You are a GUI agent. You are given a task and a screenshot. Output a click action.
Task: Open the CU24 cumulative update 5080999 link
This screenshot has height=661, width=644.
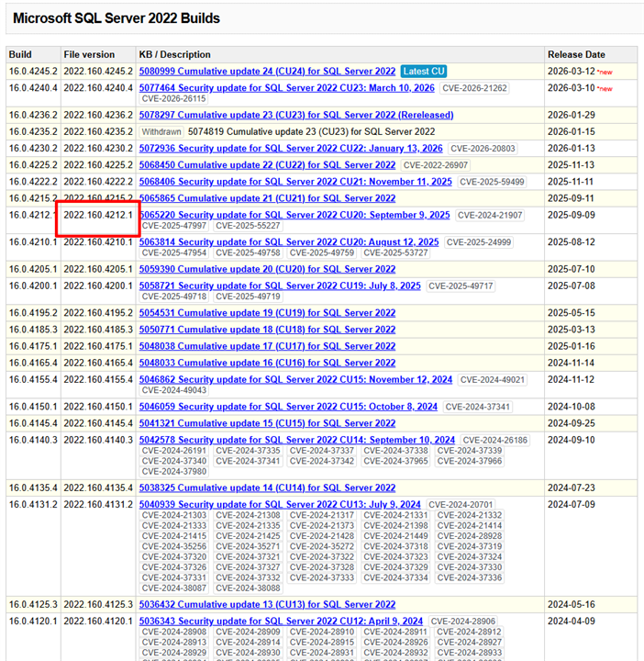[267, 72]
